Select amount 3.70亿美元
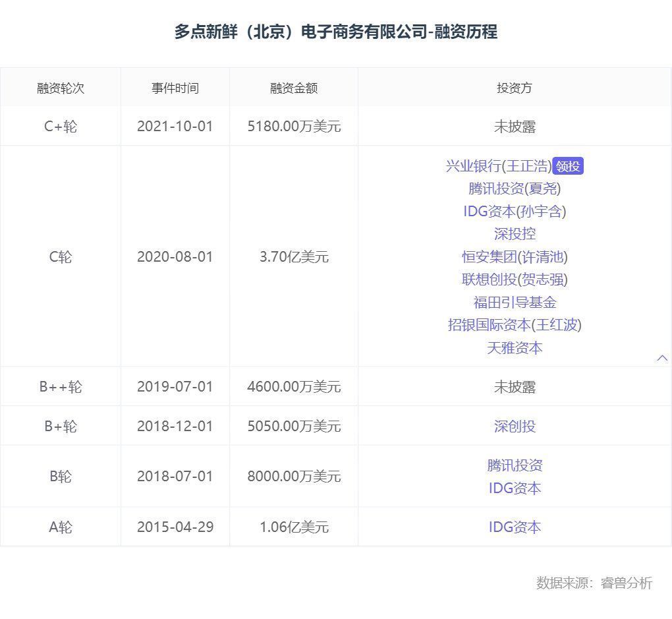 coord(294,257)
